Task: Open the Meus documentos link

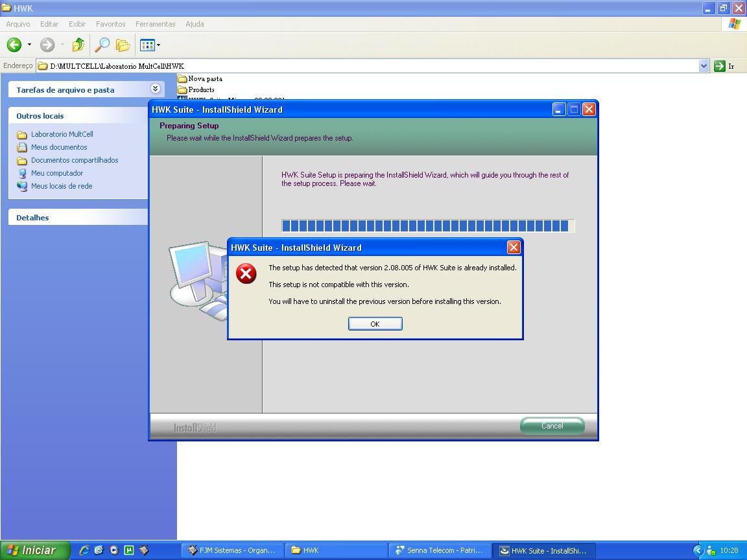Action: point(59,147)
